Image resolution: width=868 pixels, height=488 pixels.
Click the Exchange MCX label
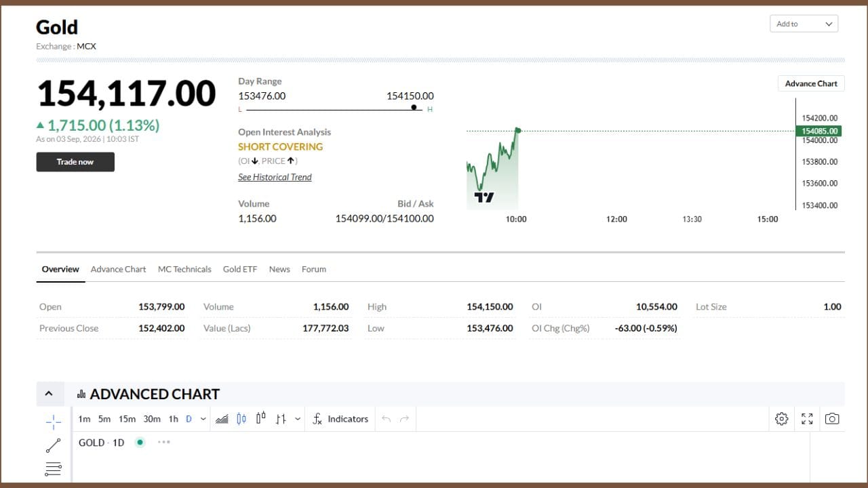66,47
